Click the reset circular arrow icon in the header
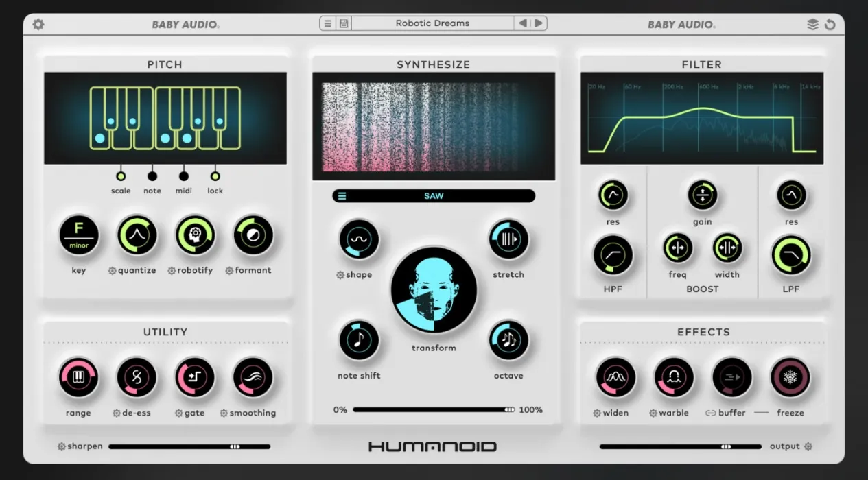This screenshot has width=868, height=480. [830, 24]
